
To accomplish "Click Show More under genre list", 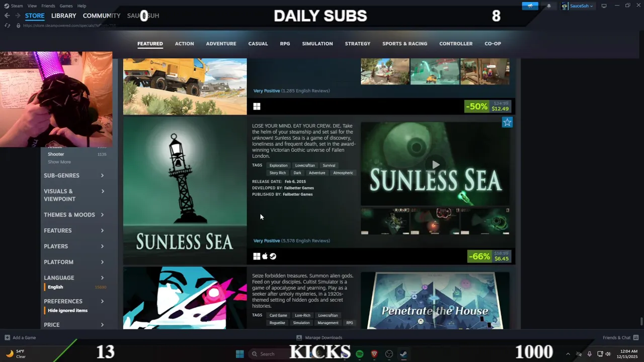I will pos(59,162).
